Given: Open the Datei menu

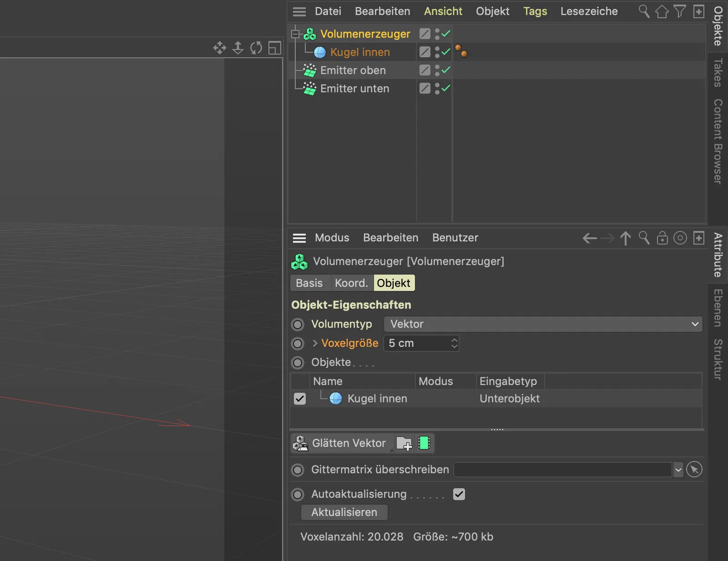Looking at the screenshot, I should point(328,11).
